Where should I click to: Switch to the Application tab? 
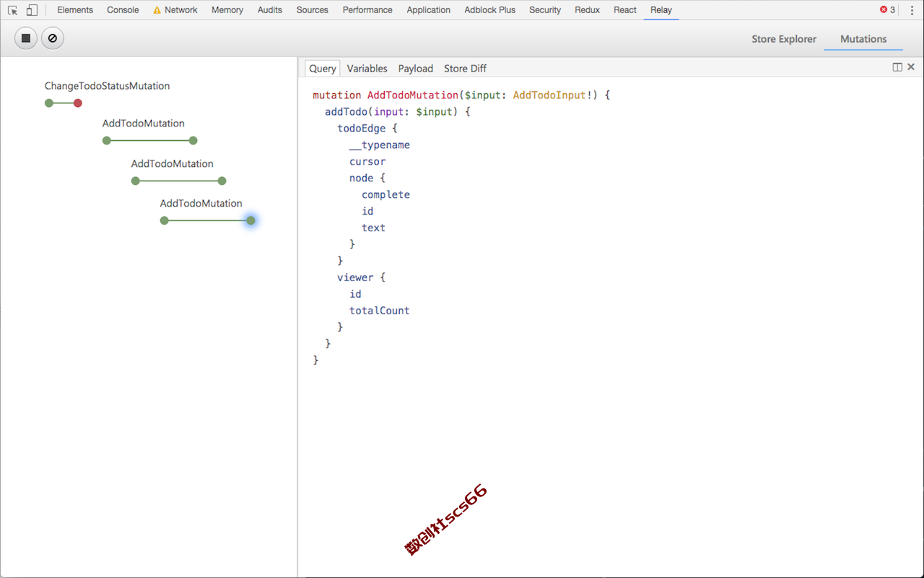tap(429, 10)
